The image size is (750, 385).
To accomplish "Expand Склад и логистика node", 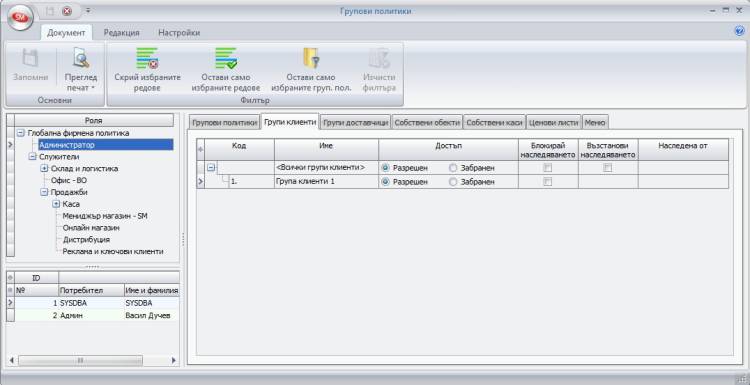I will (x=44, y=169).
